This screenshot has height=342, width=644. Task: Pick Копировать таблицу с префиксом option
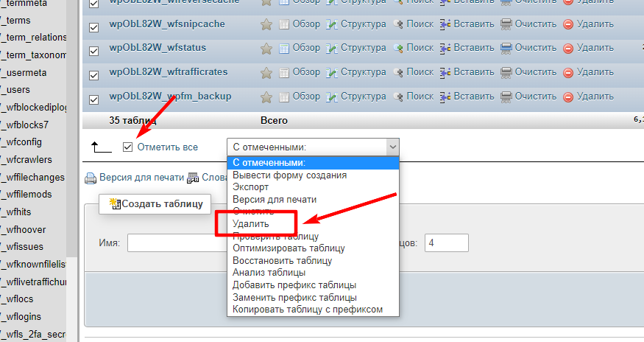(x=308, y=309)
